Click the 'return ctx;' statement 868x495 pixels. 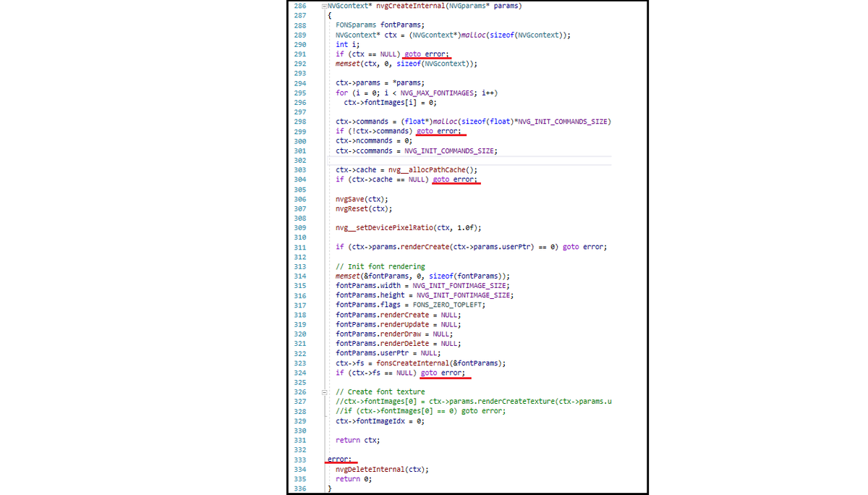pyautogui.click(x=357, y=440)
